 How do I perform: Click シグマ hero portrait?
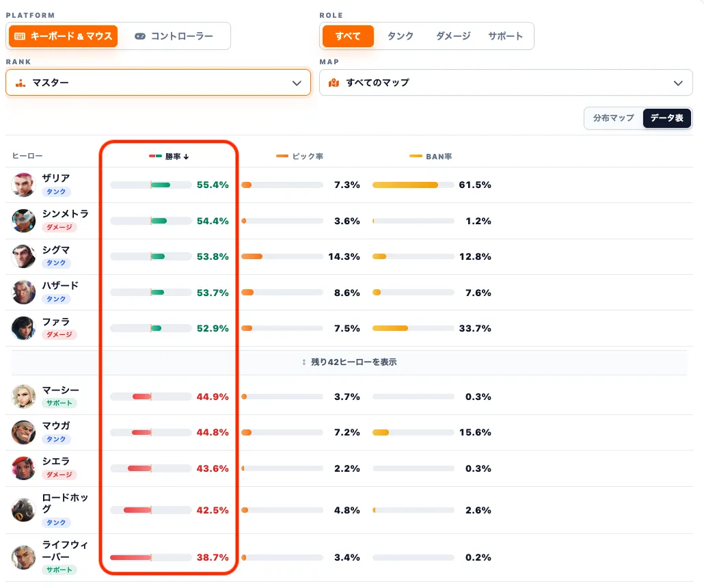point(23,256)
